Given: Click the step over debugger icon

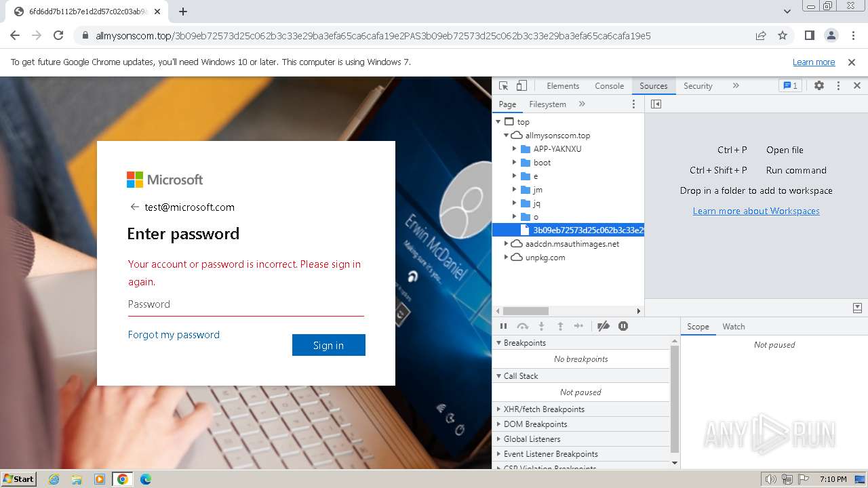Looking at the screenshot, I should [x=522, y=326].
